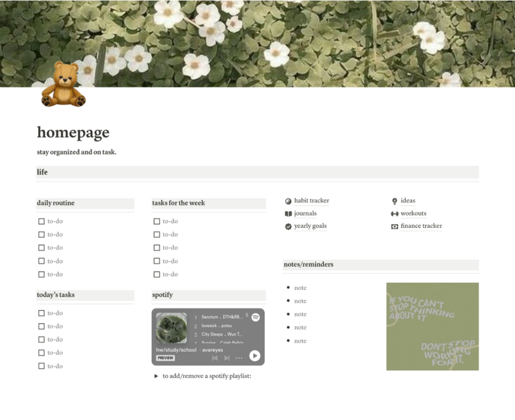Click the finance tracker money icon
515x420 pixels.
pos(395,226)
